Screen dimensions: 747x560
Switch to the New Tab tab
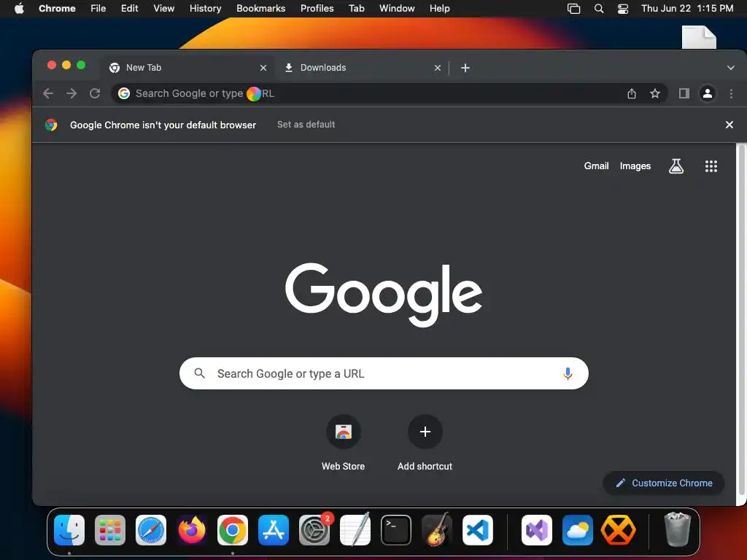(187, 68)
